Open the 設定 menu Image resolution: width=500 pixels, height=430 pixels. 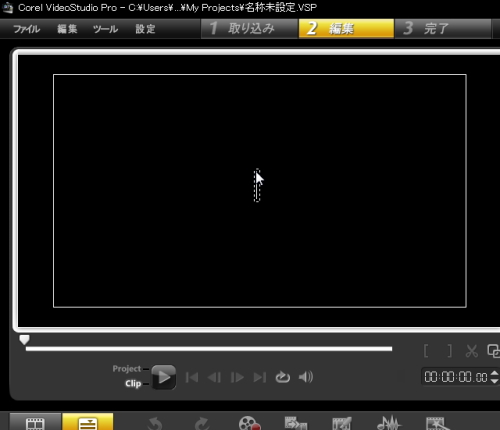click(145, 29)
